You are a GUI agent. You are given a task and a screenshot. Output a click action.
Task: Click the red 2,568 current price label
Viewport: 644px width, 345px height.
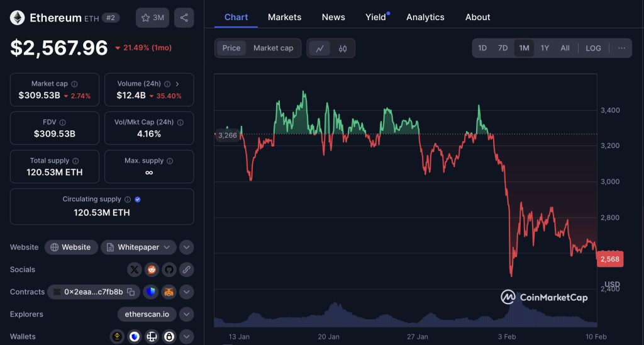coord(610,259)
